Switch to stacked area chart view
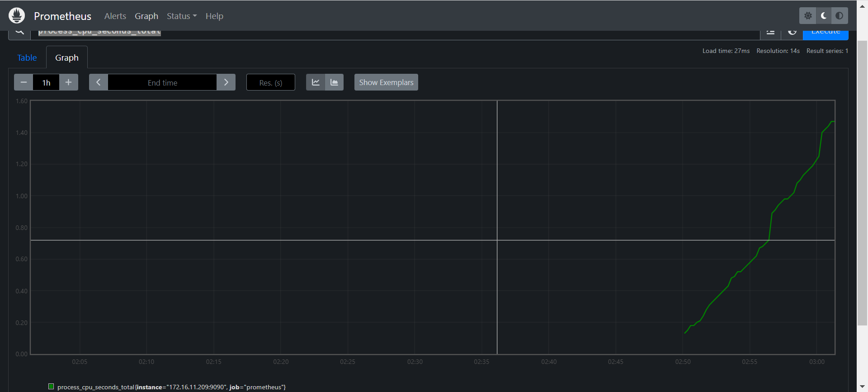Viewport: 868px width, 392px height. [334, 82]
